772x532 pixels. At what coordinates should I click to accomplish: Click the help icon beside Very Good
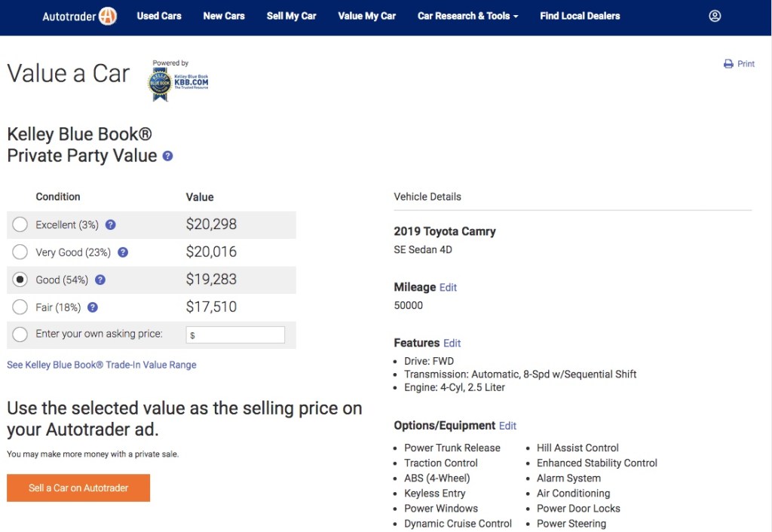(x=123, y=252)
